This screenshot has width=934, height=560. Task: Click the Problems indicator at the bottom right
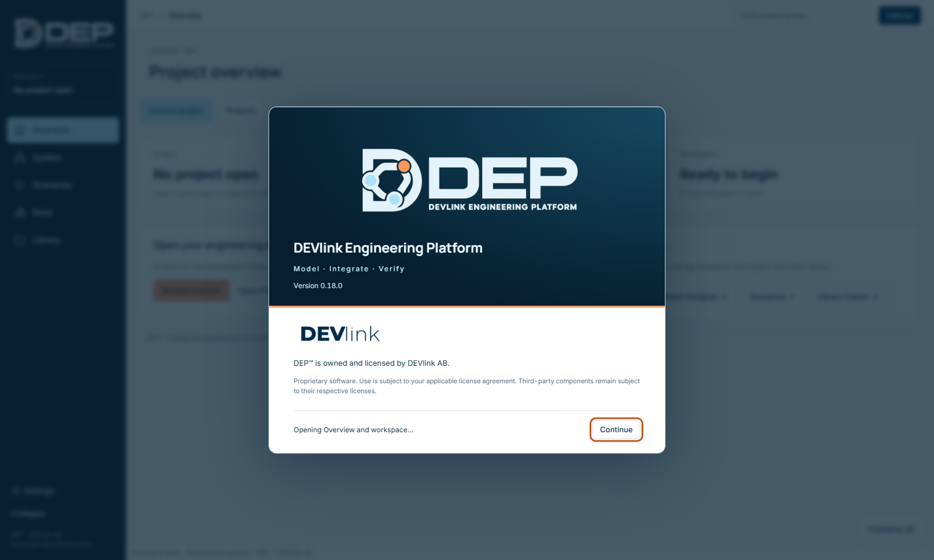tap(891, 529)
